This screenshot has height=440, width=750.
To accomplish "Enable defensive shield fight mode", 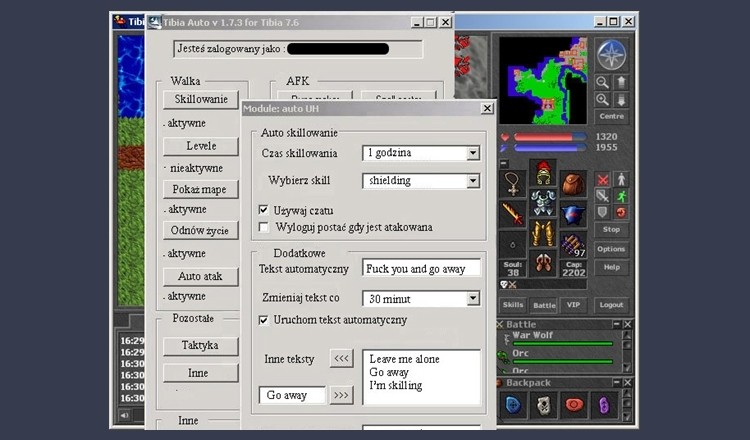I will point(603,212).
